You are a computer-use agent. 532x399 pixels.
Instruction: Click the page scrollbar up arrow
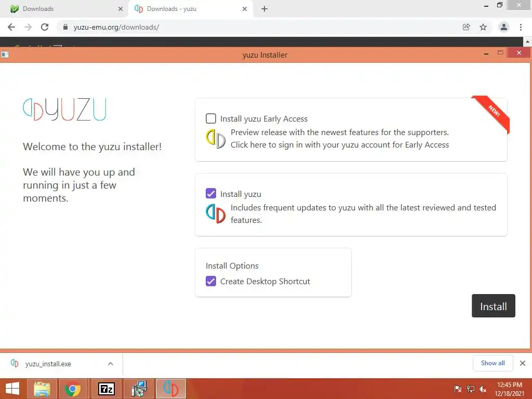tap(528, 42)
